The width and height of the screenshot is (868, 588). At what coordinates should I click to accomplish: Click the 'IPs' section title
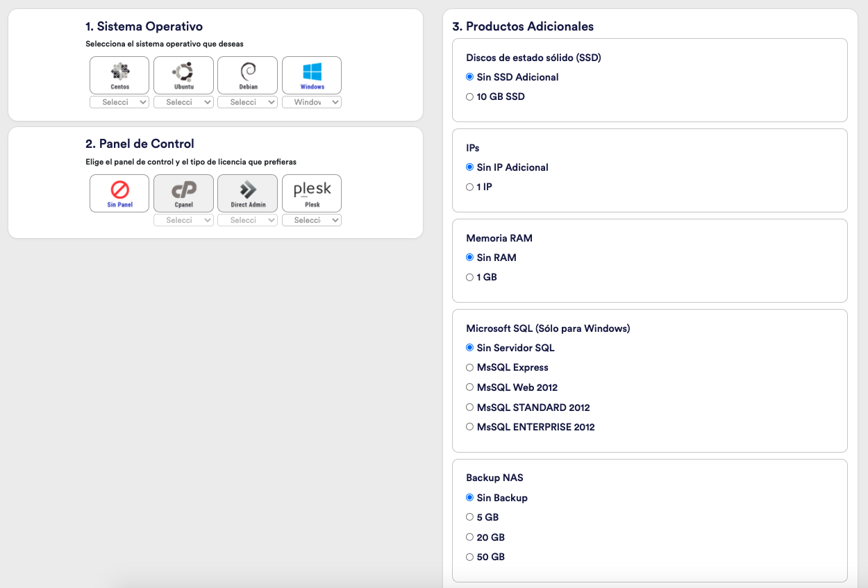473,148
